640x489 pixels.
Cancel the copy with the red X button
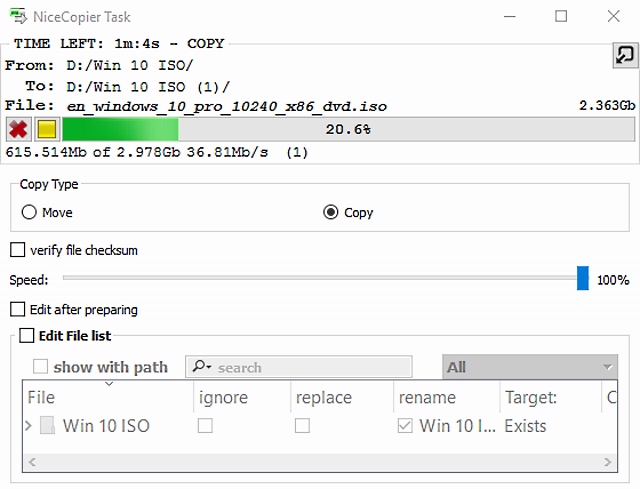click(x=17, y=129)
